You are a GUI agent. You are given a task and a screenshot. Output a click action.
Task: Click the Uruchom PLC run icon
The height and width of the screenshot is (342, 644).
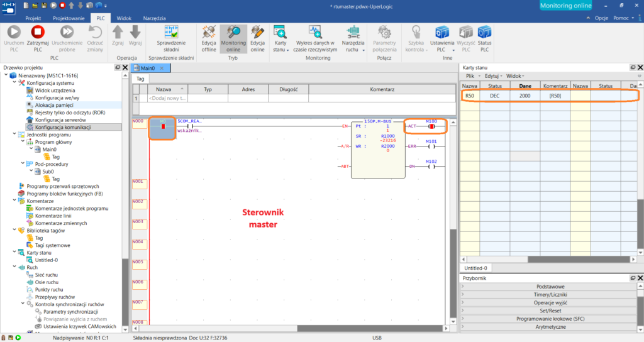[14, 32]
